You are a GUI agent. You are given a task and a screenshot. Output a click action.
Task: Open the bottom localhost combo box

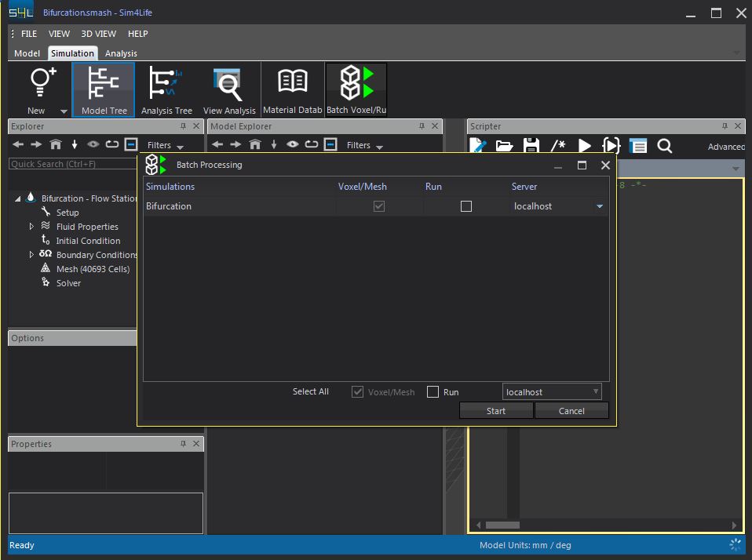pyautogui.click(x=552, y=392)
